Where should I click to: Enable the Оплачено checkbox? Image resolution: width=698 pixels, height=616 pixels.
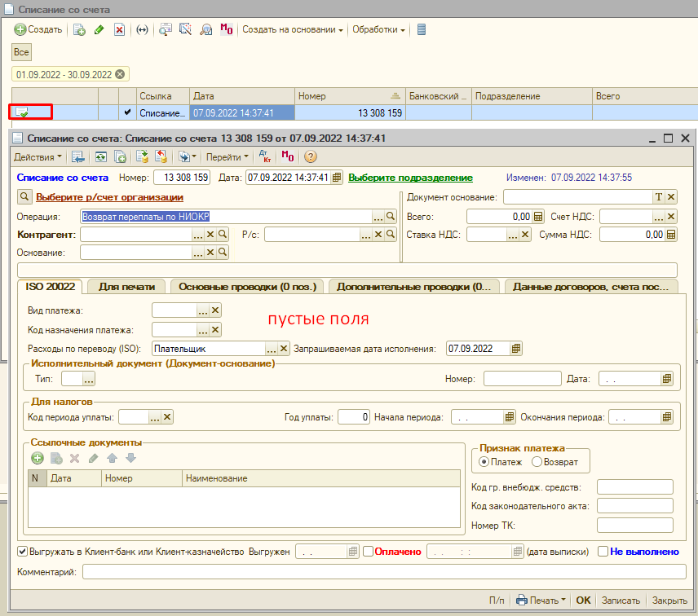click(368, 552)
